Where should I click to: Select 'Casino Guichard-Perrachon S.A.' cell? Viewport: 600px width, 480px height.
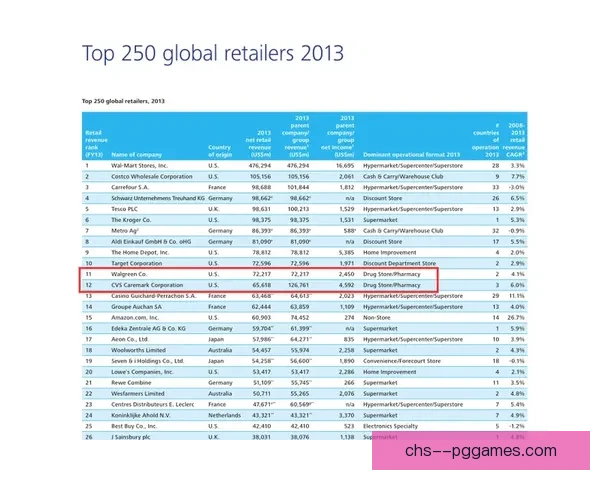tap(154, 296)
